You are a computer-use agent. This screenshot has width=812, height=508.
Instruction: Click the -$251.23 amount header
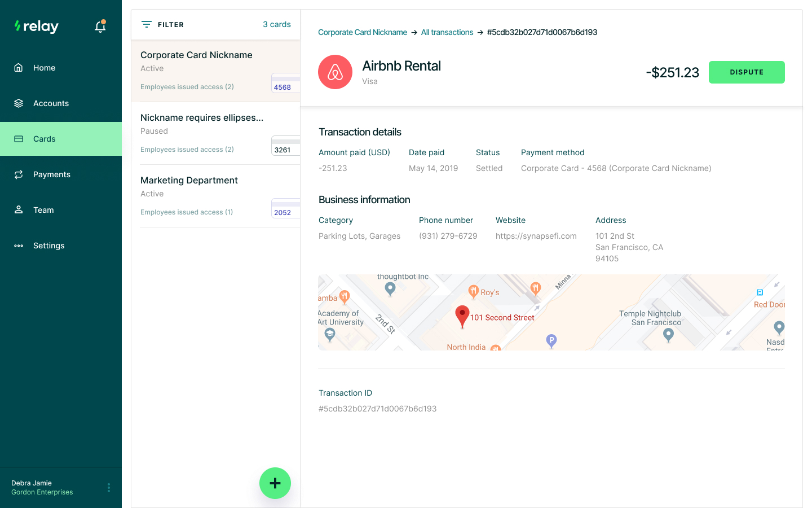point(673,73)
